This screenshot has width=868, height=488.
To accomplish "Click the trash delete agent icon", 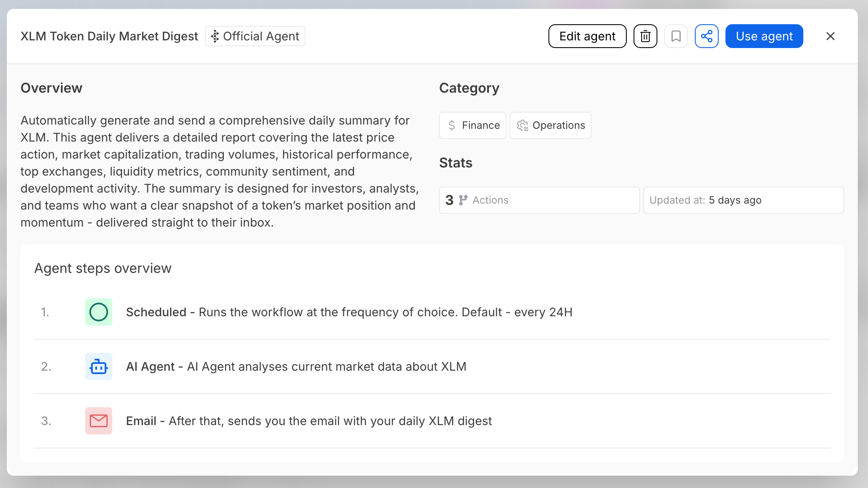I will (x=645, y=36).
